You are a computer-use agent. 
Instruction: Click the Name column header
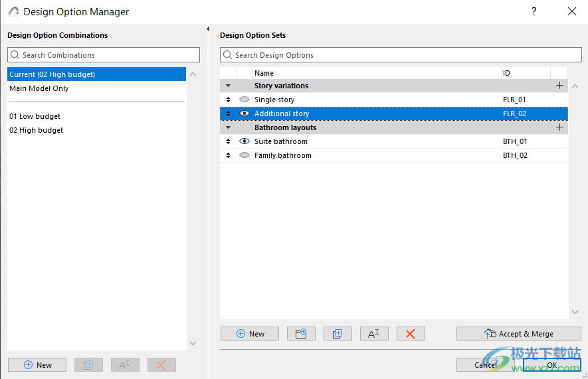coord(377,73)
